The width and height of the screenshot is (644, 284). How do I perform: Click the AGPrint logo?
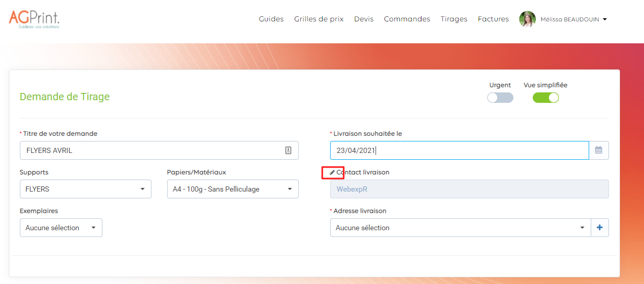pos(34,19)
